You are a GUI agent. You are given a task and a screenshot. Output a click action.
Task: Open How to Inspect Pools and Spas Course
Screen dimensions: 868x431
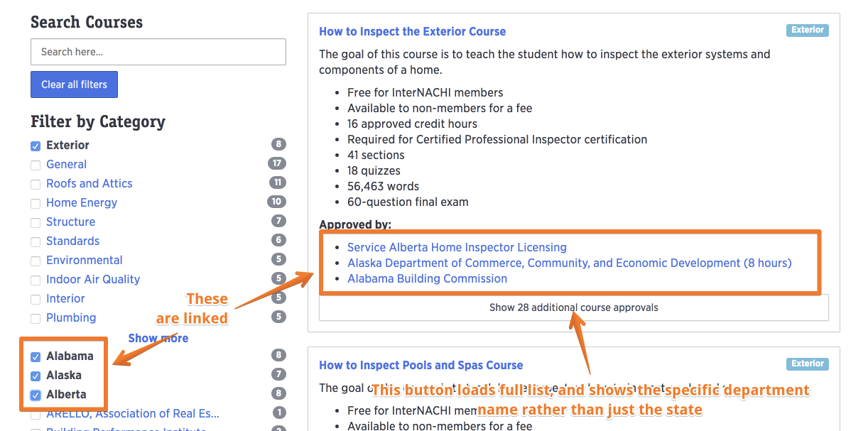(421, 365)
